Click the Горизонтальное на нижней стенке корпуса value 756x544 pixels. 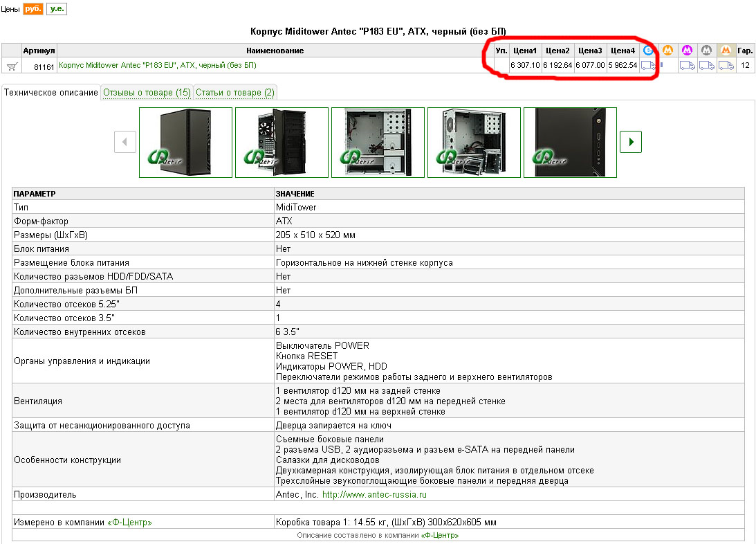(x=365, y=263)
